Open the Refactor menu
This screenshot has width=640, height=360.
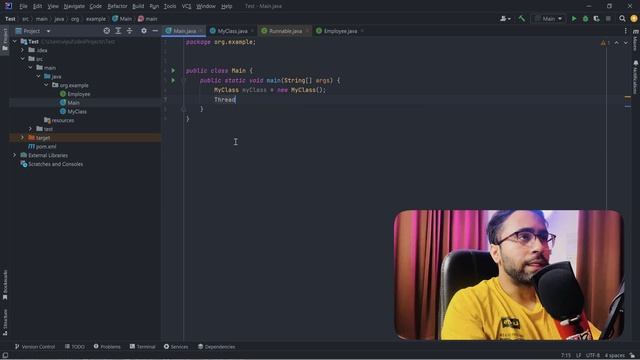(117, 6)
